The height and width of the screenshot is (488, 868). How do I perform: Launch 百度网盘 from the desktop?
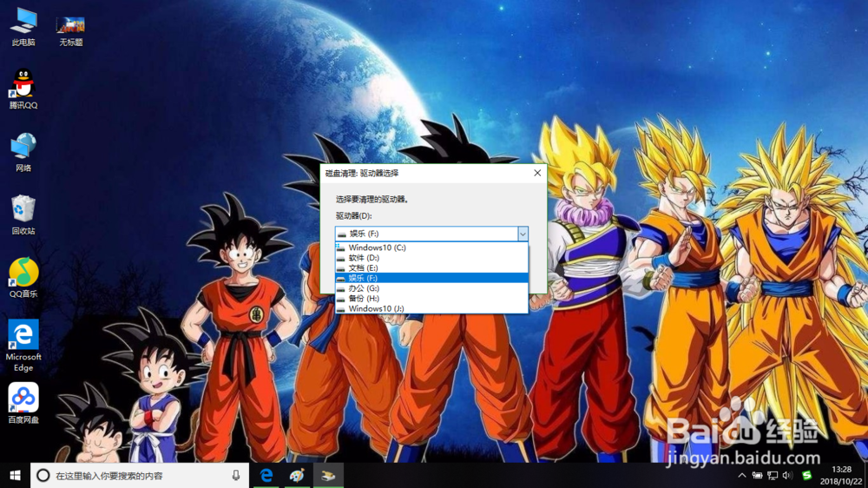click(x=23, y=403)
